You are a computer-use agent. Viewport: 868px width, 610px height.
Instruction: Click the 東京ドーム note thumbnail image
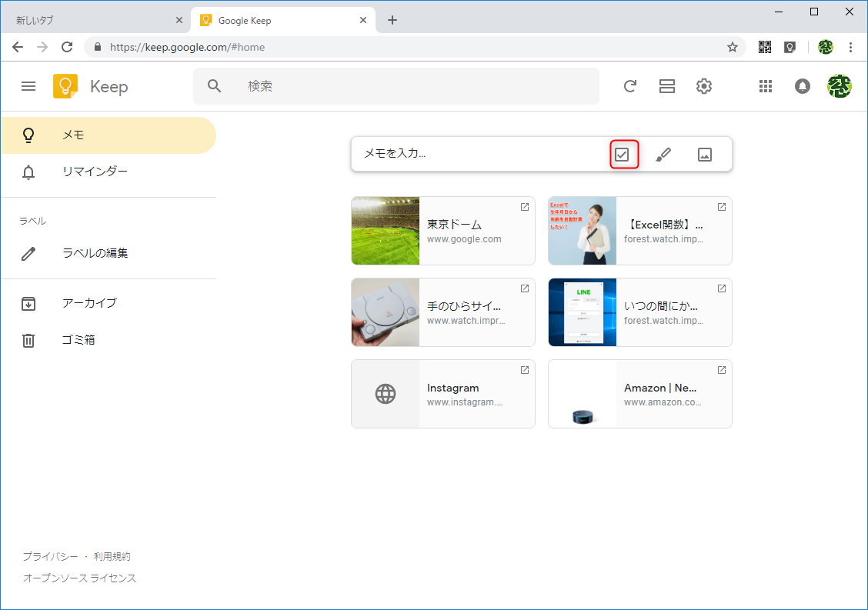pyautogui.click(x=386, y=231)
